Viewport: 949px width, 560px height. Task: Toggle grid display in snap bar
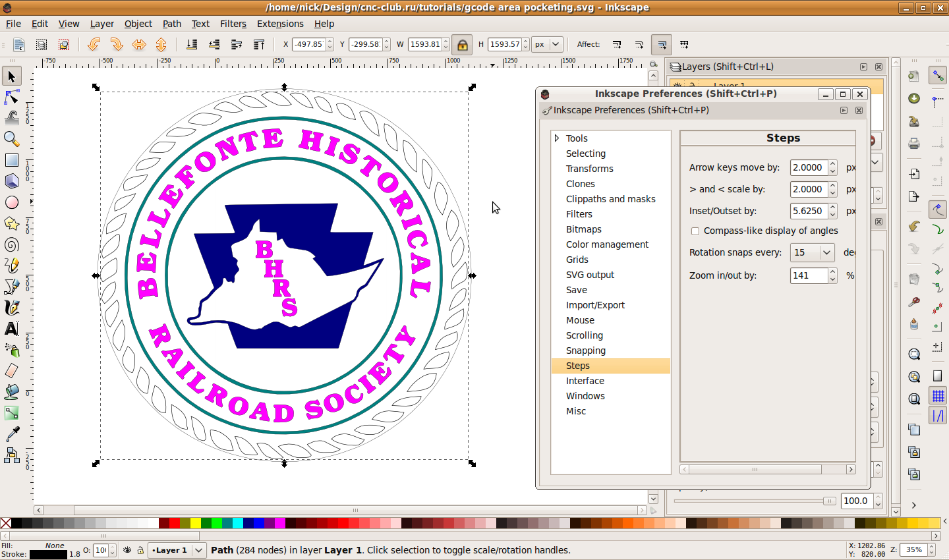(x=938, y=395)
